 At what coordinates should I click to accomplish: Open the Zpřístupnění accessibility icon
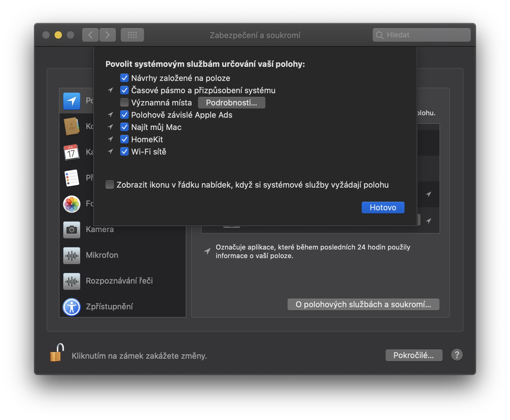(72, 307)
